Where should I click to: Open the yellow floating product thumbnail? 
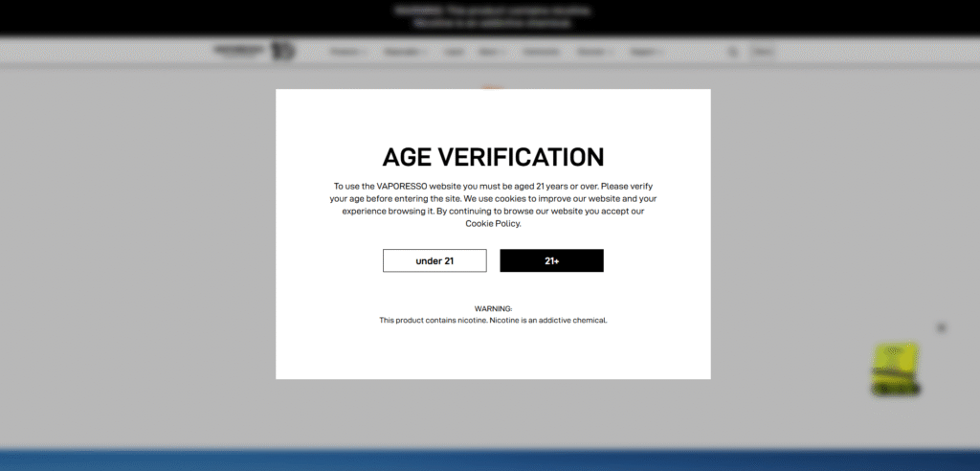coord(896,369)
